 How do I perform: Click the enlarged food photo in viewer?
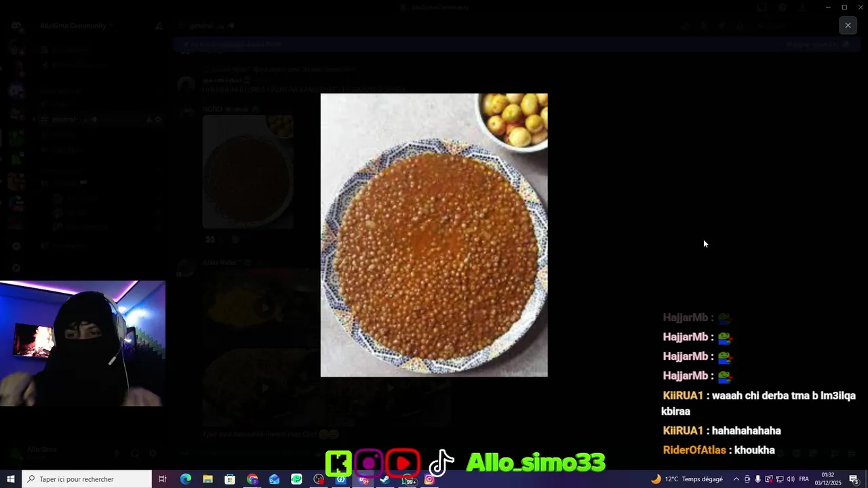pos(434,235)
